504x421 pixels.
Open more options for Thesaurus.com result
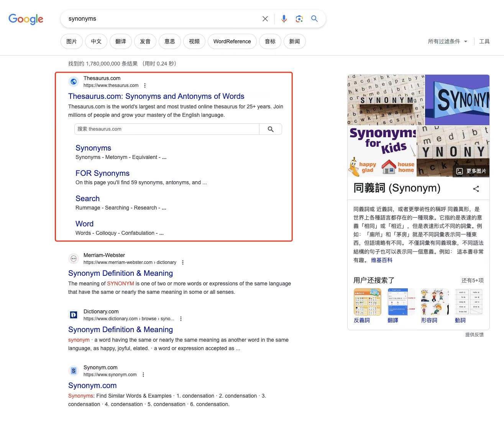click(x=145, y=85)
